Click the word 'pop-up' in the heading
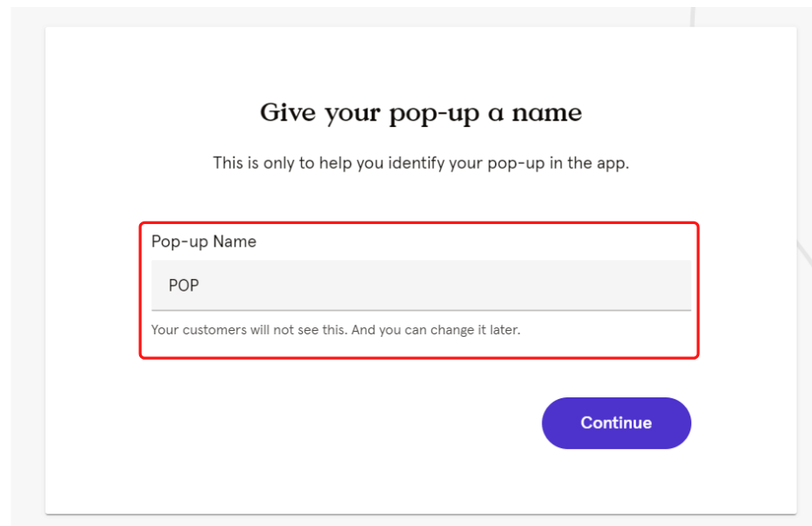The height and width of the screenshot is (526, 812). pos(434,115)
